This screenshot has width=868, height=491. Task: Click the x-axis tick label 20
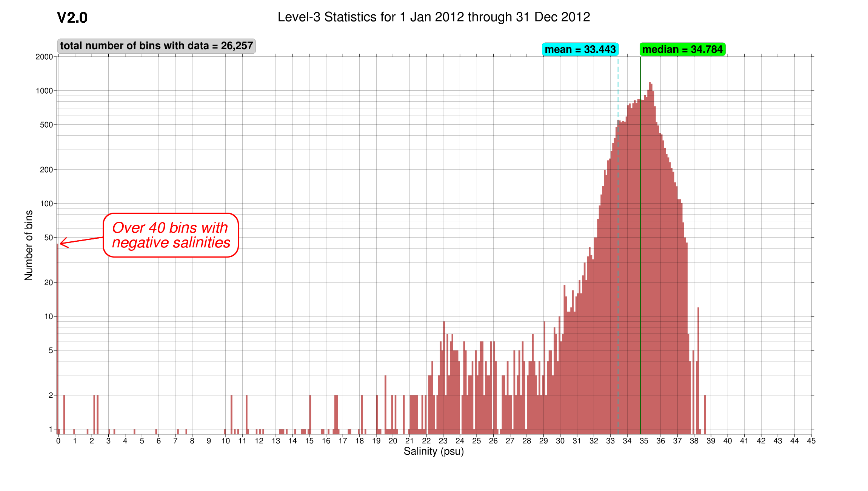(x=393, y=441)
